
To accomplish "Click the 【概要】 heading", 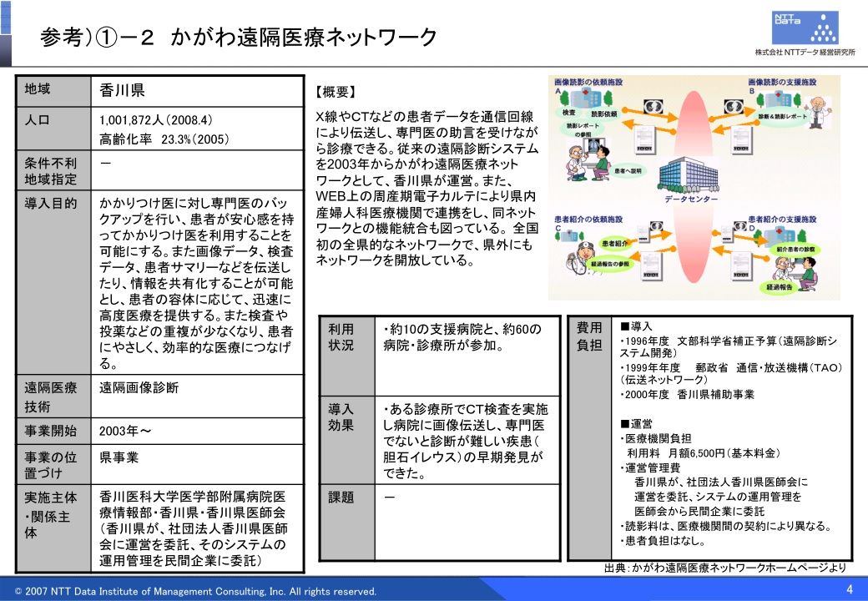I will click(336, 92).
